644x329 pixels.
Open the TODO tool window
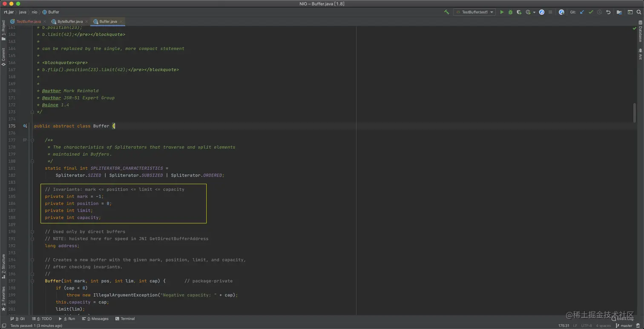click(42, 319)
